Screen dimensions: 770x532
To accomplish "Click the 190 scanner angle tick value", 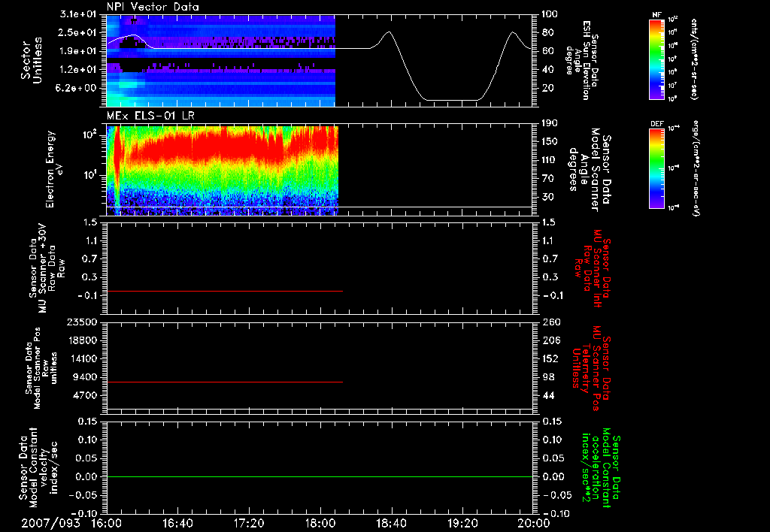I will (x=550, y=123).
